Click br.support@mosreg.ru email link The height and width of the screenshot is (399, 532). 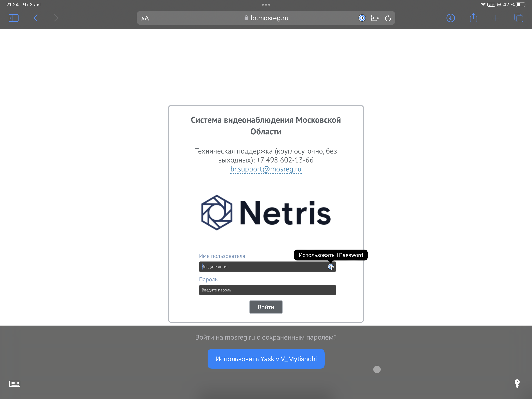[x=266, y=169]
